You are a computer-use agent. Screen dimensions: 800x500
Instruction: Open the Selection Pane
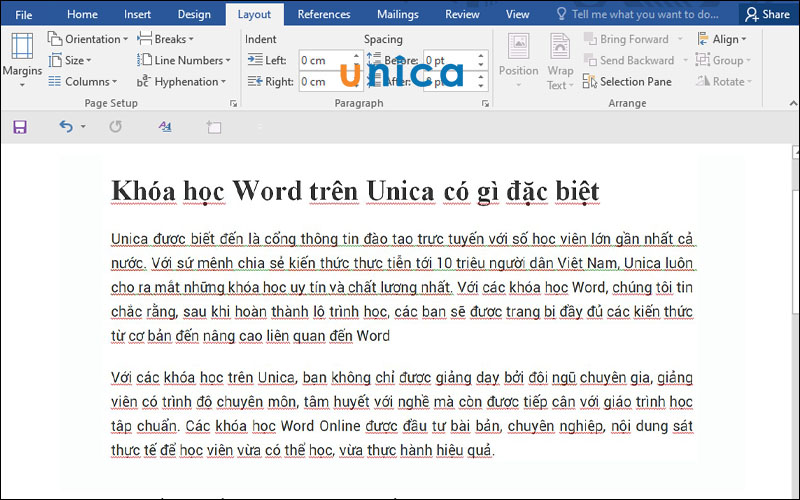tap(628, 82)
